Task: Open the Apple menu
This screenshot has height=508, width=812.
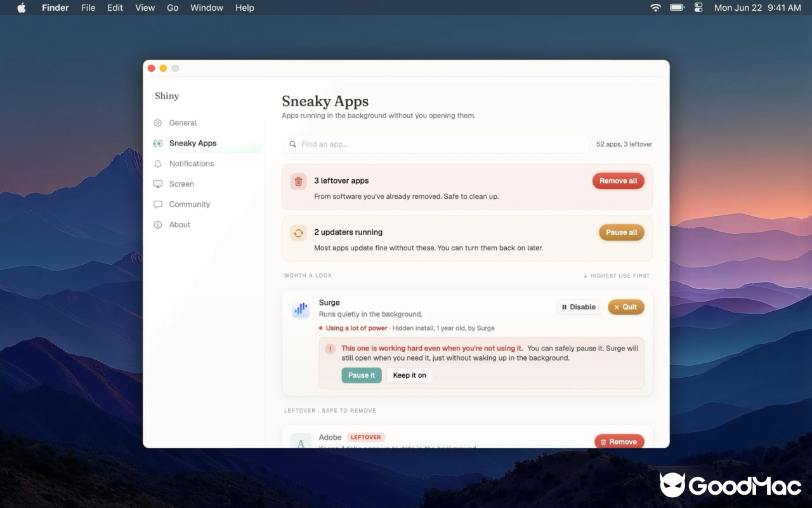Action: 22,8
